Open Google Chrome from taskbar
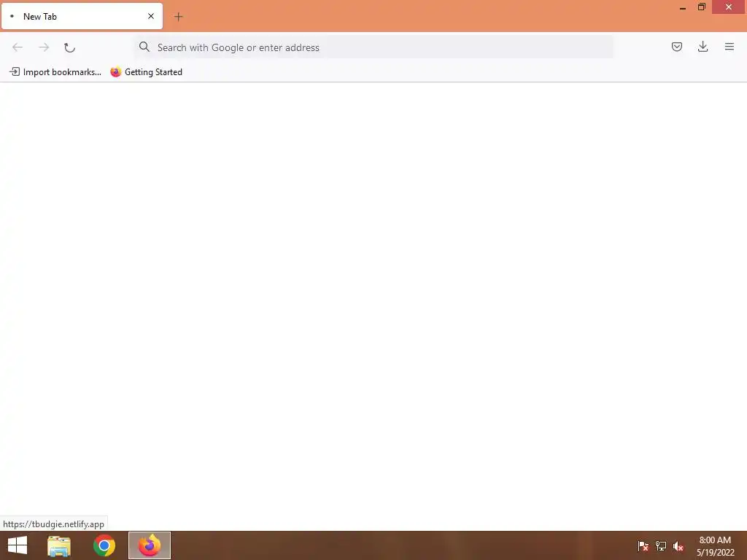The image size is (747, 560). (x=104, y=545)
